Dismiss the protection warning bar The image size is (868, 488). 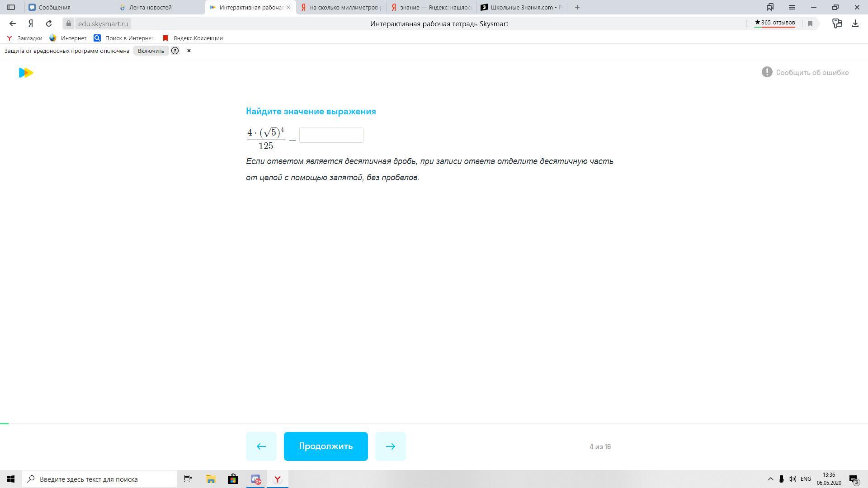coord(189,51)
